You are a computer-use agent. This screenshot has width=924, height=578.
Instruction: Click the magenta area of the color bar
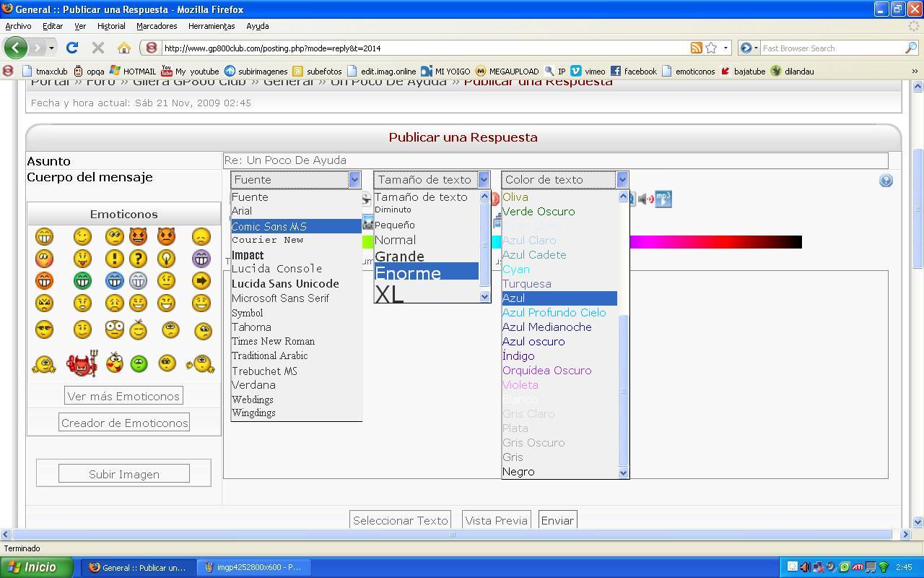(650, 242)
